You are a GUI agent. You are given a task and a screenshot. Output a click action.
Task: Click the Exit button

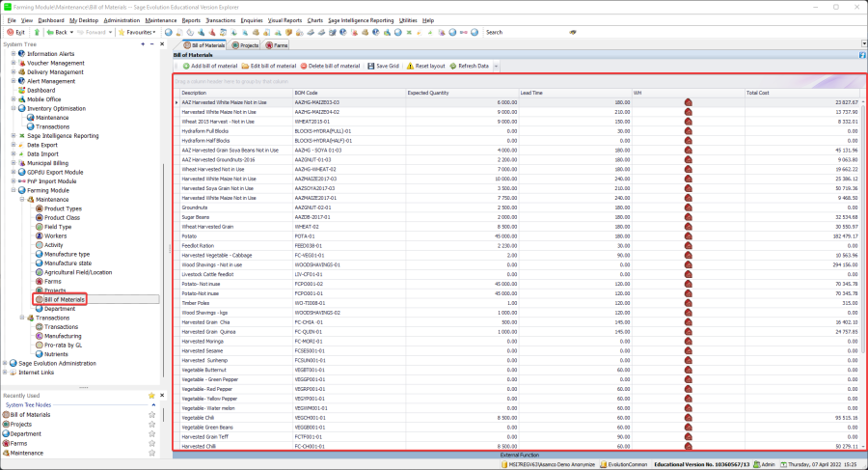pyautogui.click(x=14, y=32)
